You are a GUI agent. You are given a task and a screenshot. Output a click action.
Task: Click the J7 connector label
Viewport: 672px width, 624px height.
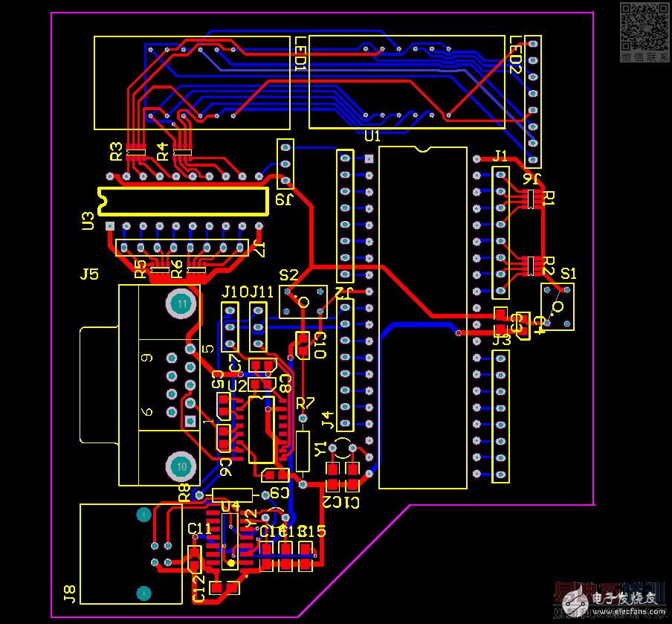point(259,249)
